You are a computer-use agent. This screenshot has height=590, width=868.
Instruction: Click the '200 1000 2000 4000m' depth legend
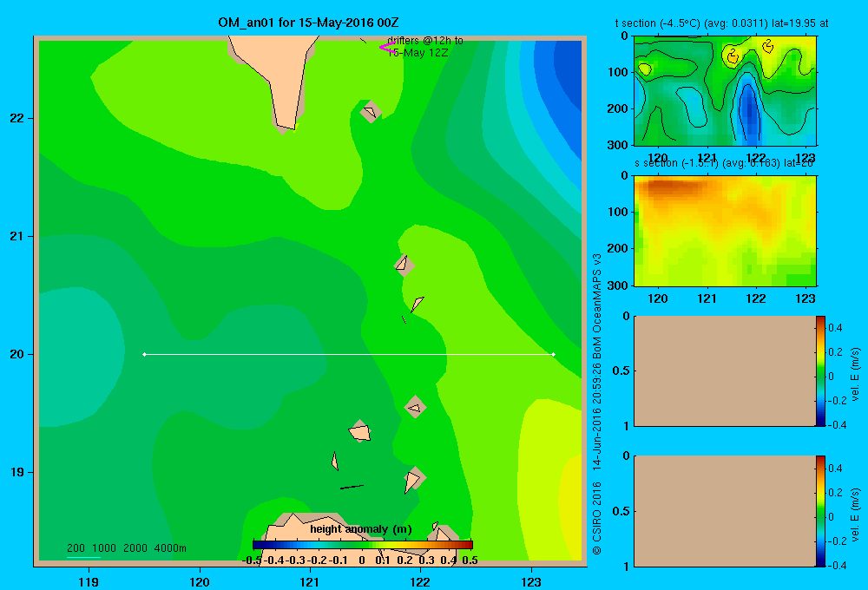click(x=127, y=548)
